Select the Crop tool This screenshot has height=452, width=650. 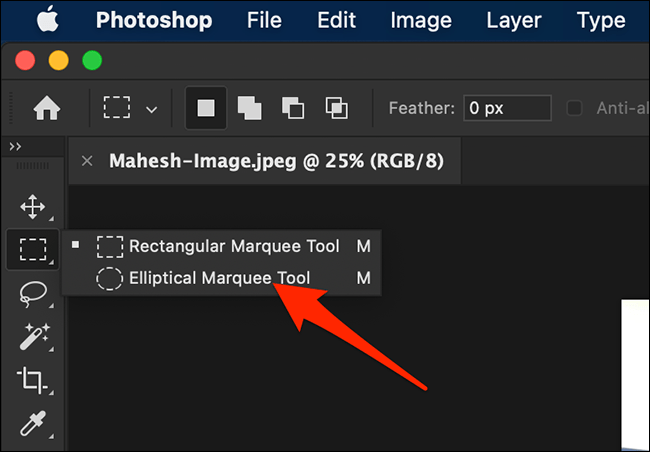tap(32, 379)
